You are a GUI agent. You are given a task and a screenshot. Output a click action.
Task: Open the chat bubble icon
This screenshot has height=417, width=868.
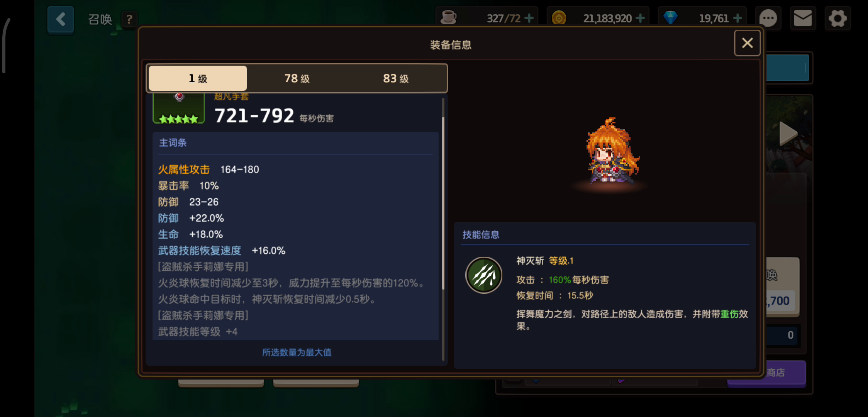click(x=768, y=19)
